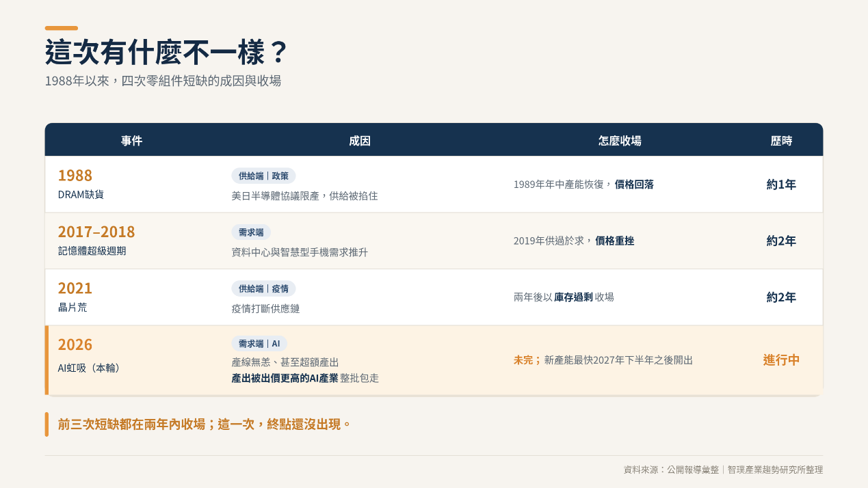Click the 事件 column header
The height and width of the screenshot is (488, 868).
tap(132, 141)
